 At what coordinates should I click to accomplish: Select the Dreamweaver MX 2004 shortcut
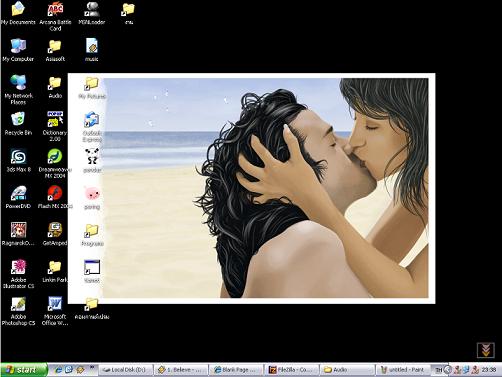tap(55, 163)
